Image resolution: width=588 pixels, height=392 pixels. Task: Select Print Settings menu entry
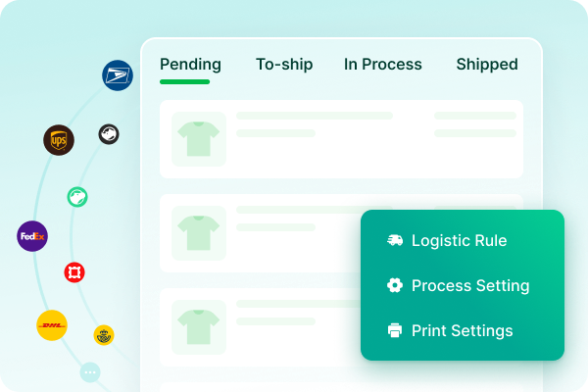(x=462, y=330)
